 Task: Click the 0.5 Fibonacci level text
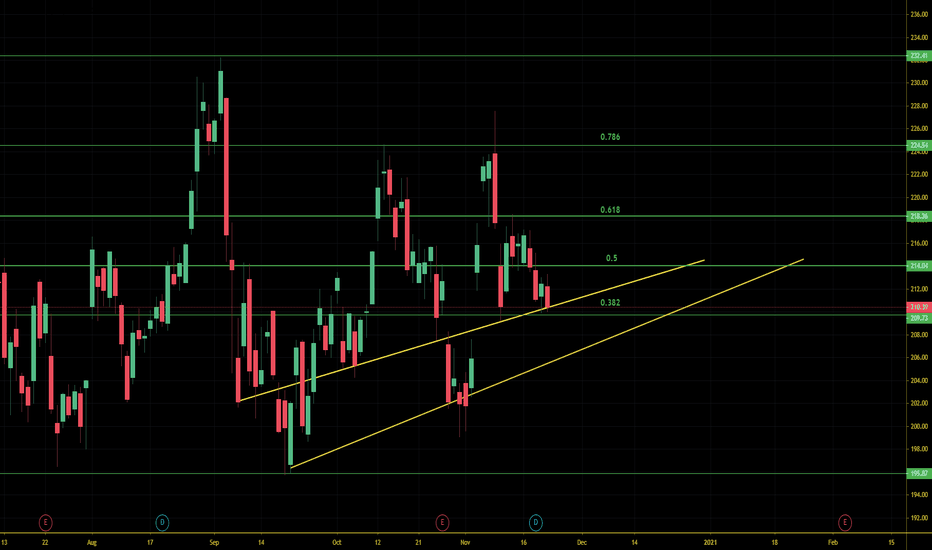[612, 258]
